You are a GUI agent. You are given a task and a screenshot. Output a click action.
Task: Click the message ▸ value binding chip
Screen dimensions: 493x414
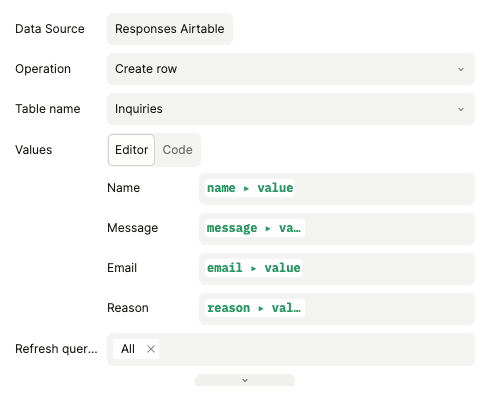pyautogui.click(x=255, y=228)
